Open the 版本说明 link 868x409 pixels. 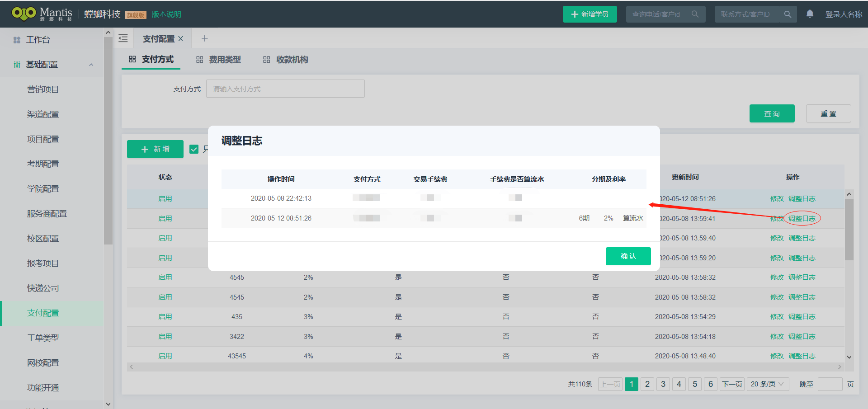tap(166, 14)
